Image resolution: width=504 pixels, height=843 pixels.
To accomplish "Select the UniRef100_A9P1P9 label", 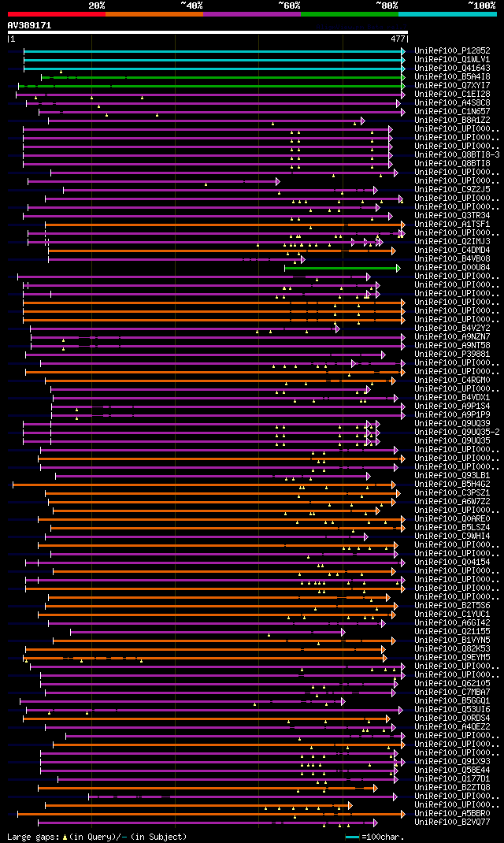I will 452,414.
